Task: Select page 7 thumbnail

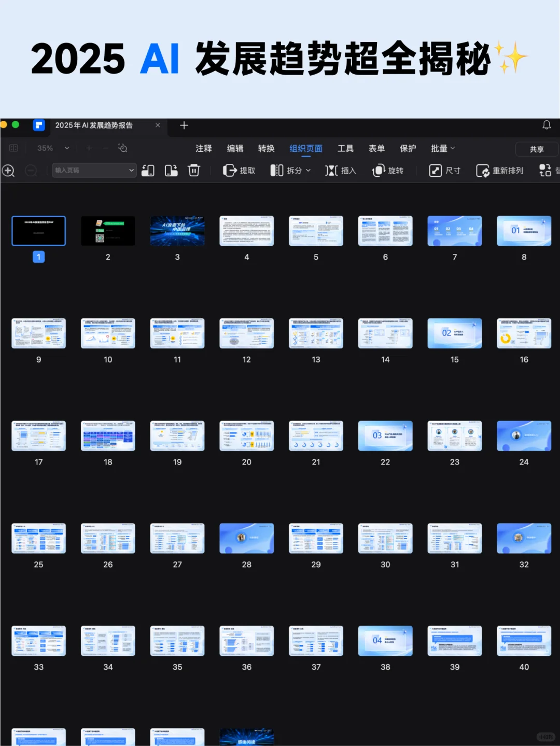Action: 455,231
